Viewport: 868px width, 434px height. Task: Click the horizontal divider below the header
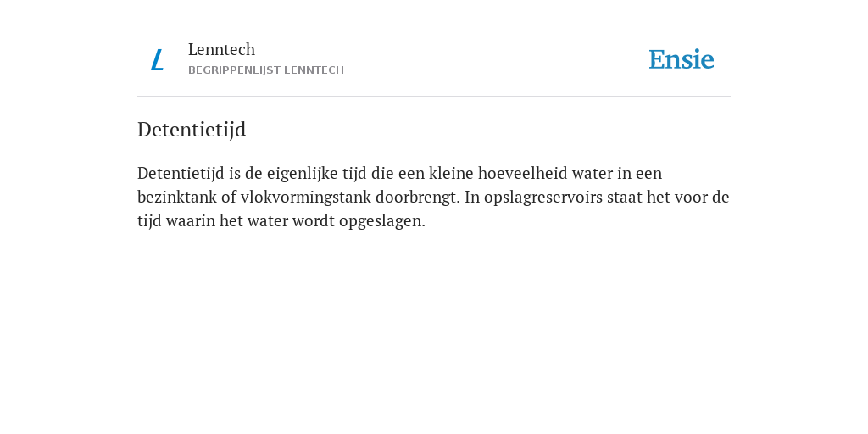pyautogui.click(x=434, y=97)
